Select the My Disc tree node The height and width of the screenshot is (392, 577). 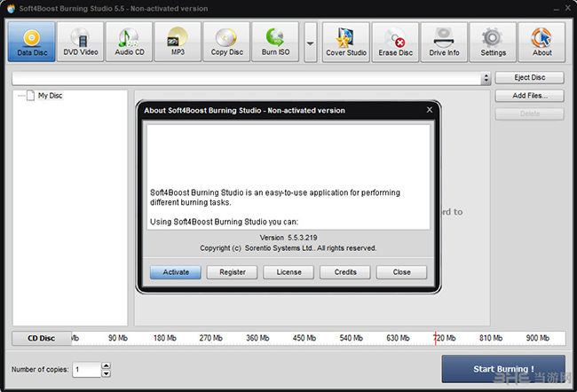[50, 96]
